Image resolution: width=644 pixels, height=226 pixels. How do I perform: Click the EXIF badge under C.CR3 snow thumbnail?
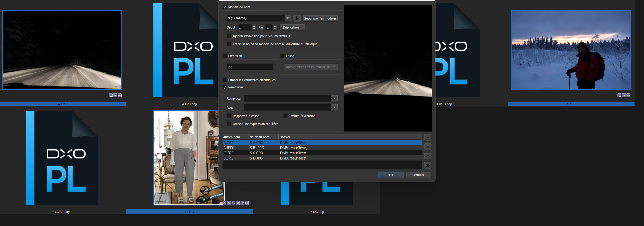click(628, 96)
